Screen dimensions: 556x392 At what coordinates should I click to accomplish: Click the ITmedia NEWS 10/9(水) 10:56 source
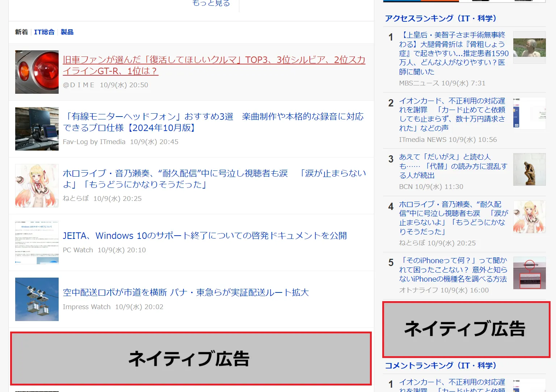[x=448, y=140]
